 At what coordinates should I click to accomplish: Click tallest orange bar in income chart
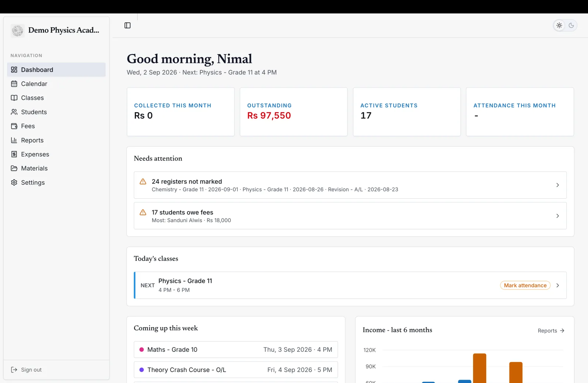[480, 368]
